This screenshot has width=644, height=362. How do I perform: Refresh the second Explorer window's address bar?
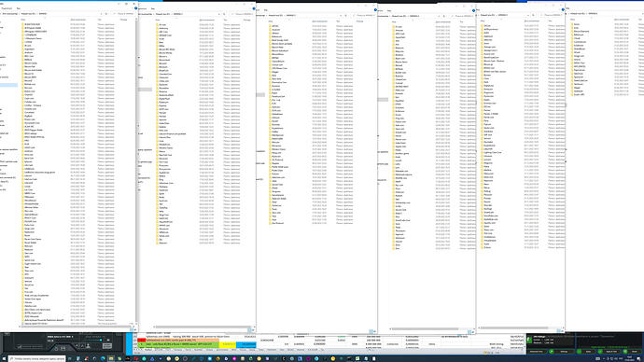point(224,14)
